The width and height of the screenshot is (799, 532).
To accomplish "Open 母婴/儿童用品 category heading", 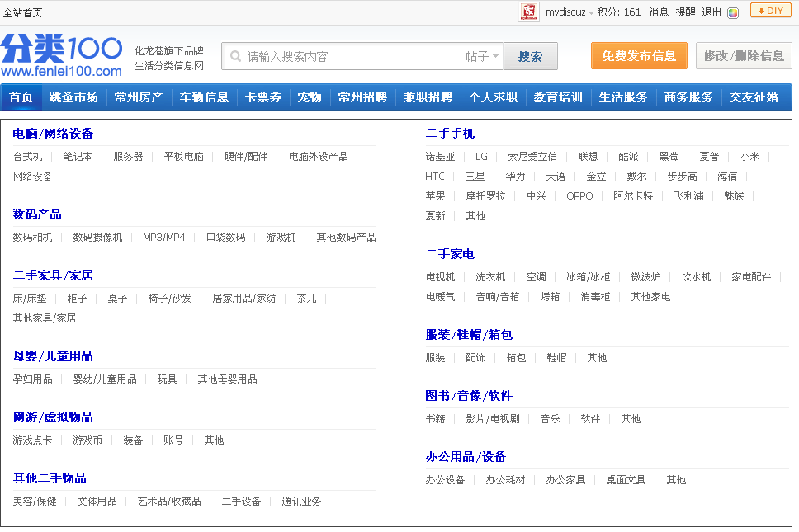I will (x=53, y=356).
